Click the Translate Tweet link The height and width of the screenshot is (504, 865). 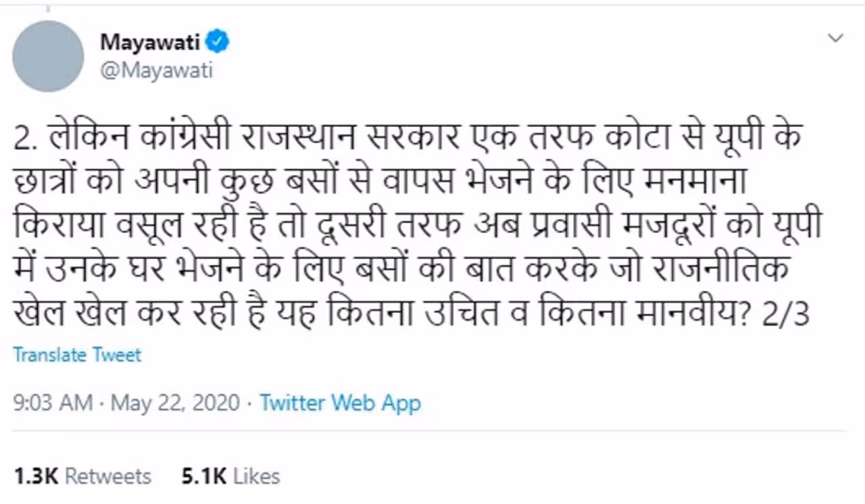coord(78,355)
